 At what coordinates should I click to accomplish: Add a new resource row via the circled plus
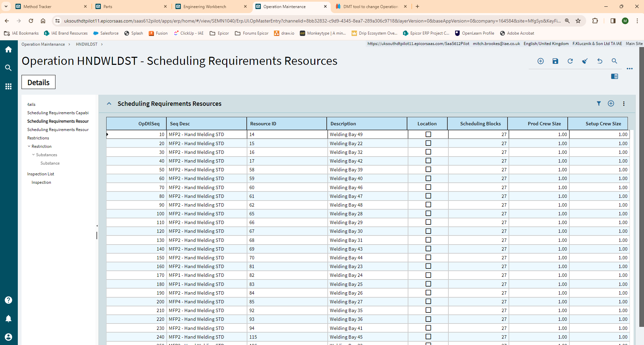pyautogui.click(x=611, y=103)
